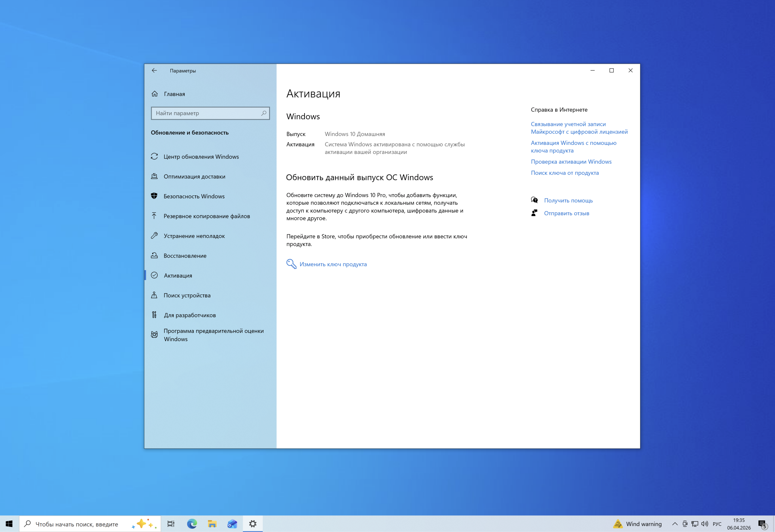Click the Отправить отзыв feedback icon
This screenshot has height=532, width=775.
tap(534, 213)
